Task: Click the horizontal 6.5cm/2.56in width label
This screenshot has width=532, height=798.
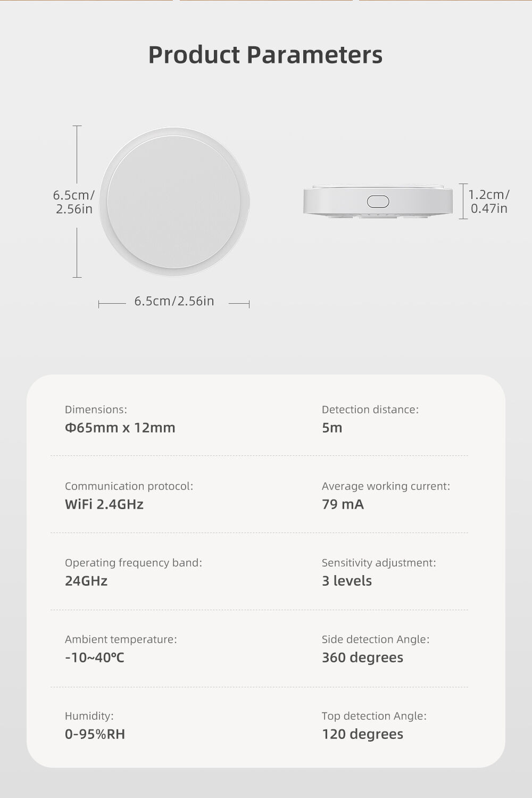Action: [x=174, y=301]
